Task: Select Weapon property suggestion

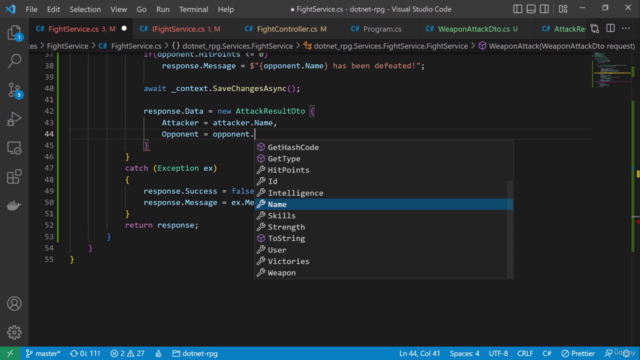Action: [384, 273]
